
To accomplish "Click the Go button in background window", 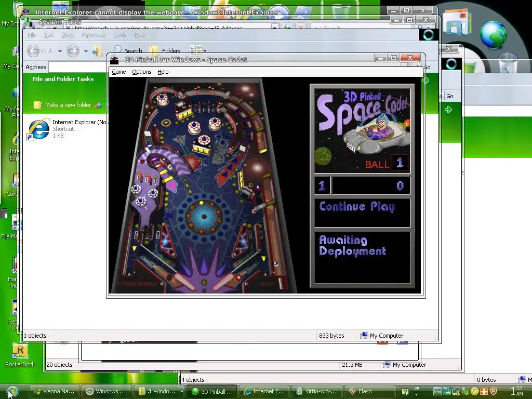I will [449, 96].
